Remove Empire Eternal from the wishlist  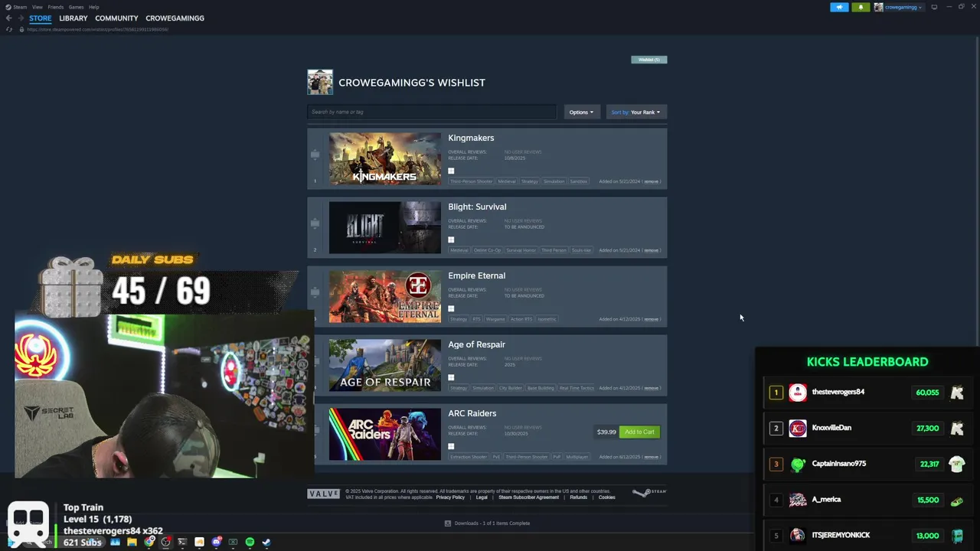[651, 319]
